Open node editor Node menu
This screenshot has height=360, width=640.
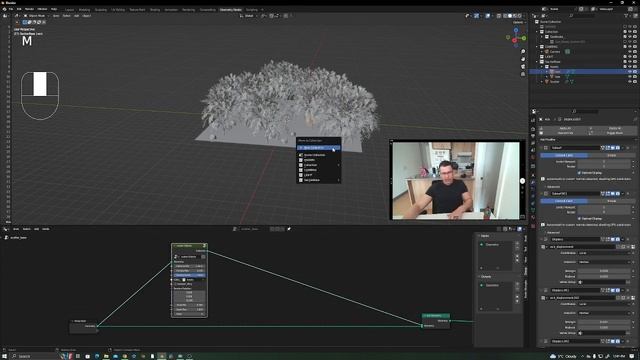(46, 229)
